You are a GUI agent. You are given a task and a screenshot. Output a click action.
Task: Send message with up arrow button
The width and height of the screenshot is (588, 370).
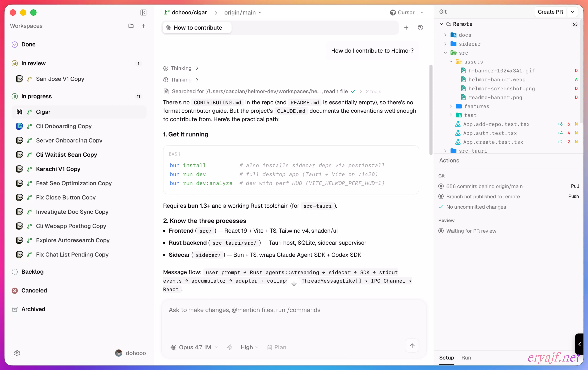[412, 346]
